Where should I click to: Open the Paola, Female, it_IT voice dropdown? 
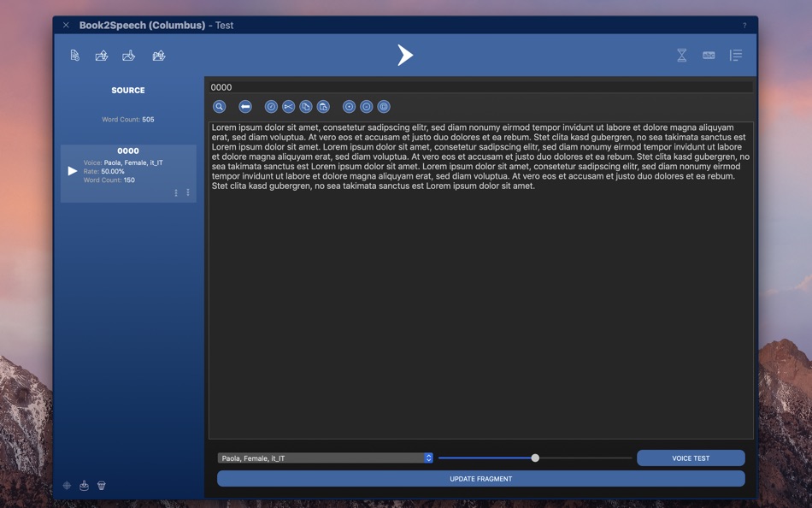click(x=325, y=458)
